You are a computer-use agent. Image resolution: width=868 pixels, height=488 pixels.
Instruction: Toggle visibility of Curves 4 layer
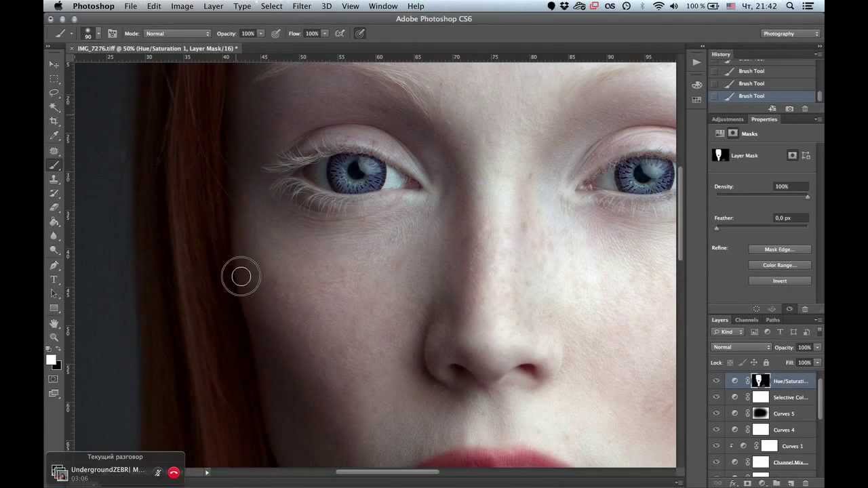tap(716, 430)
